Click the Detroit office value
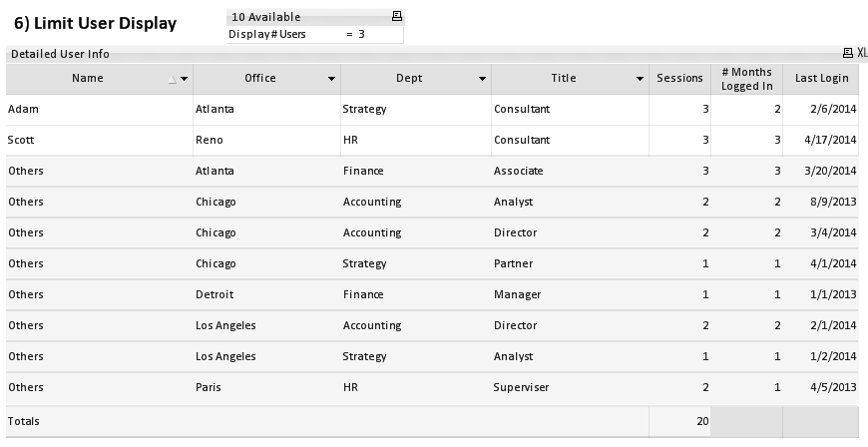The image size is (868, 447). [215, 294]
